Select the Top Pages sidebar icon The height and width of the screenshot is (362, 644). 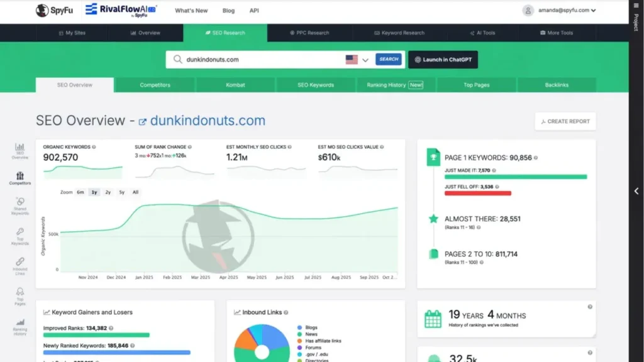pyautogui.click(x=20, y=295)
